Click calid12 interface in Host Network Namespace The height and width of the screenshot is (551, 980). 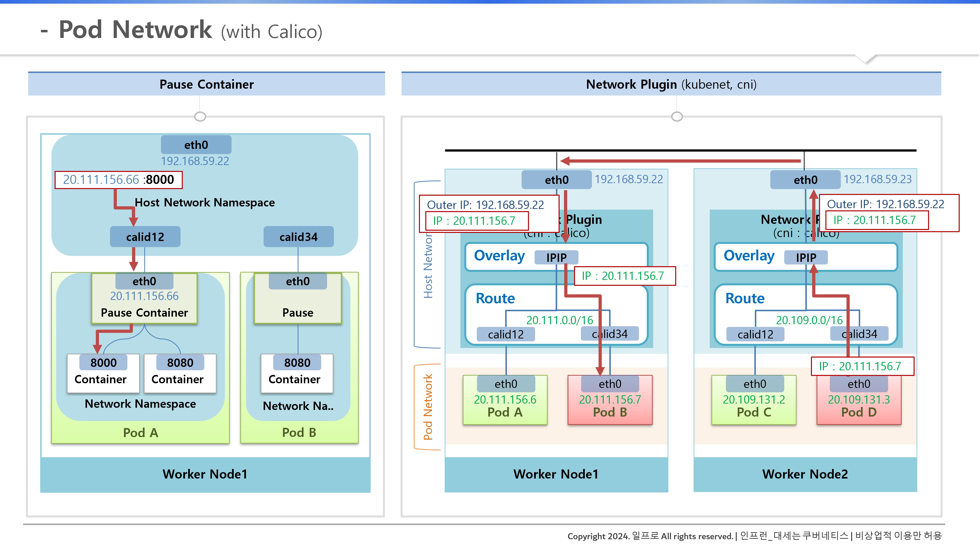pos(145,237)
